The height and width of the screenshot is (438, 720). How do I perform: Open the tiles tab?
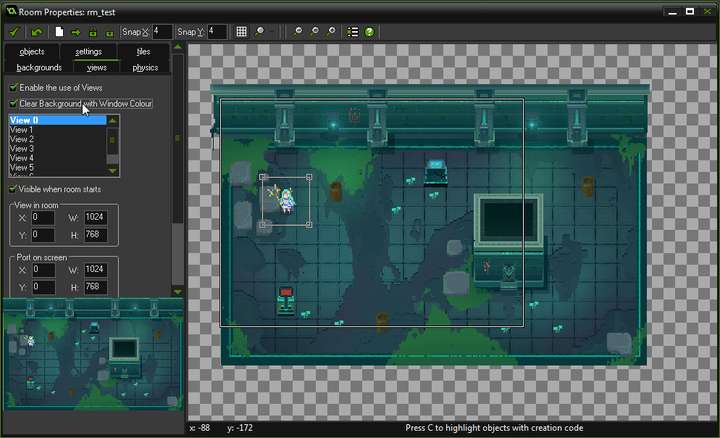tap(143, 52)
